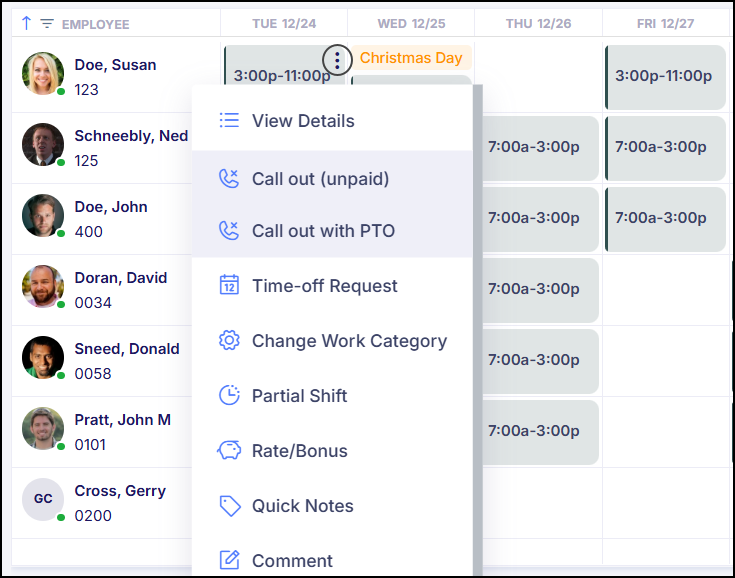Open Susan Doe's Friday 3:00p-11:00p shift
The width and height of the screenshot is (735, 578).
coord(664,76)
